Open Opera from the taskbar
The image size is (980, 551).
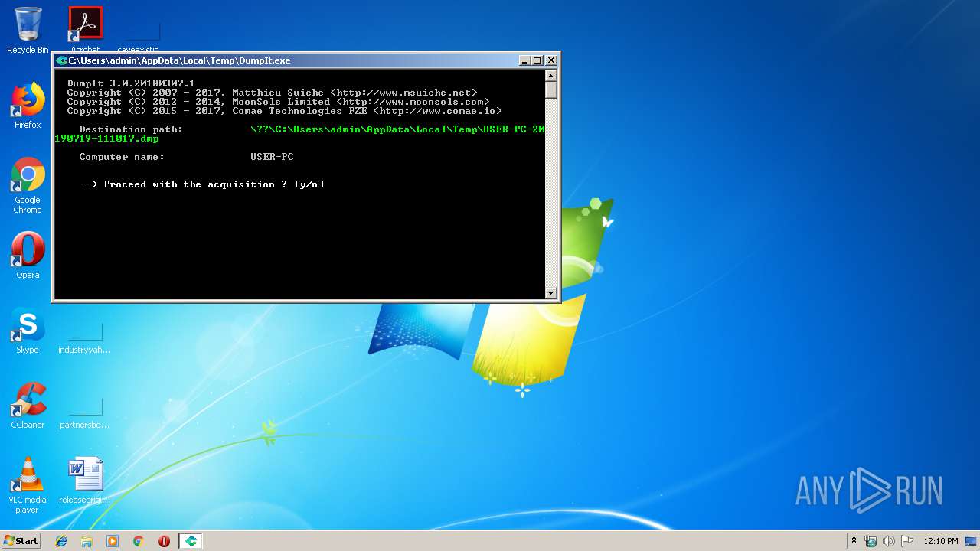coord(164,541)
